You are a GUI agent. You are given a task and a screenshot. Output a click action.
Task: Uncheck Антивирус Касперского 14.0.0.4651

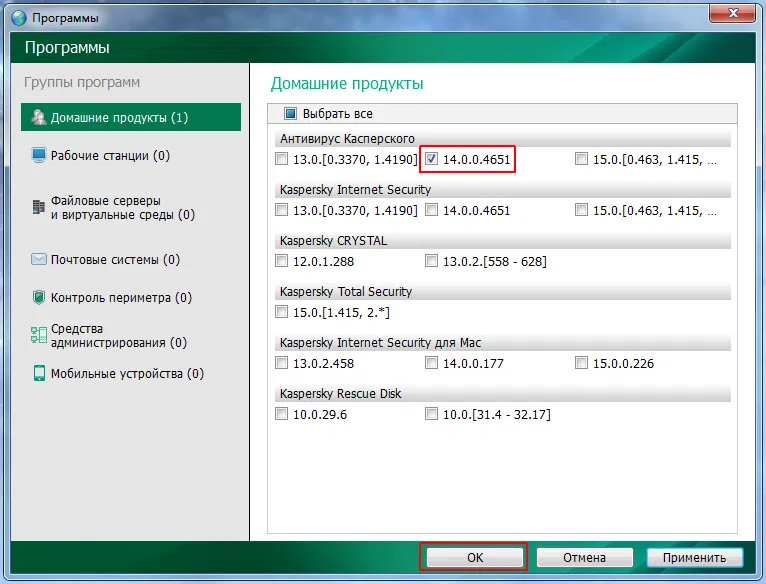pyautogui.click(x=431, y=159)
